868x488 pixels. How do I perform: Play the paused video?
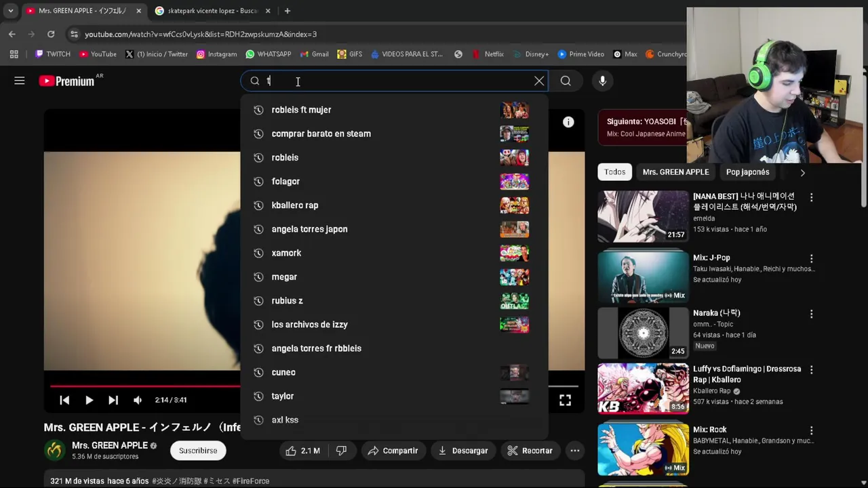pos(89,400)
